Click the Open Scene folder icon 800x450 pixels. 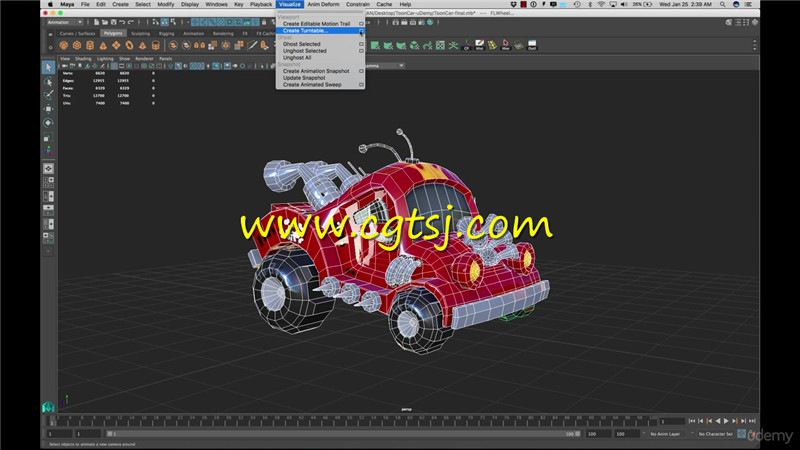pyautogui.click(x=105, y=22)
